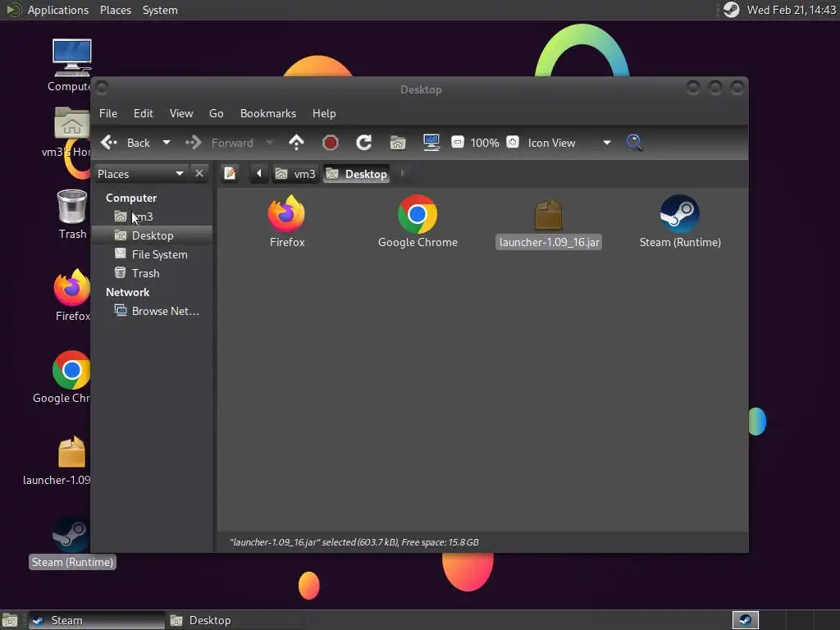The width and height of the screenshot is (840, 630).
Task: Open the window menu button in title bar
Action: (102, 87)
